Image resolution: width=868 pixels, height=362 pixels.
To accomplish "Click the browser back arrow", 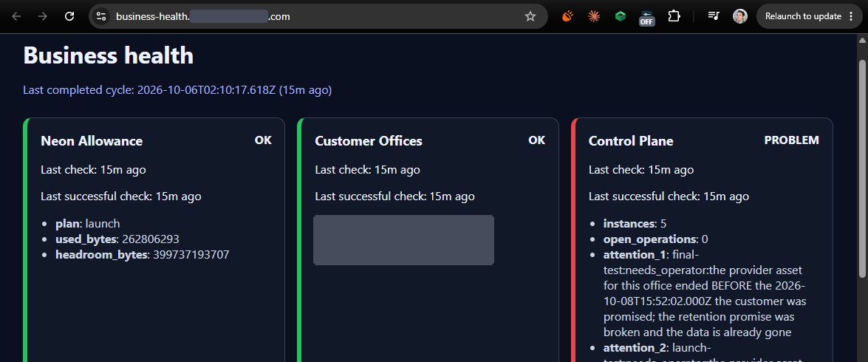I will [16, 16].
